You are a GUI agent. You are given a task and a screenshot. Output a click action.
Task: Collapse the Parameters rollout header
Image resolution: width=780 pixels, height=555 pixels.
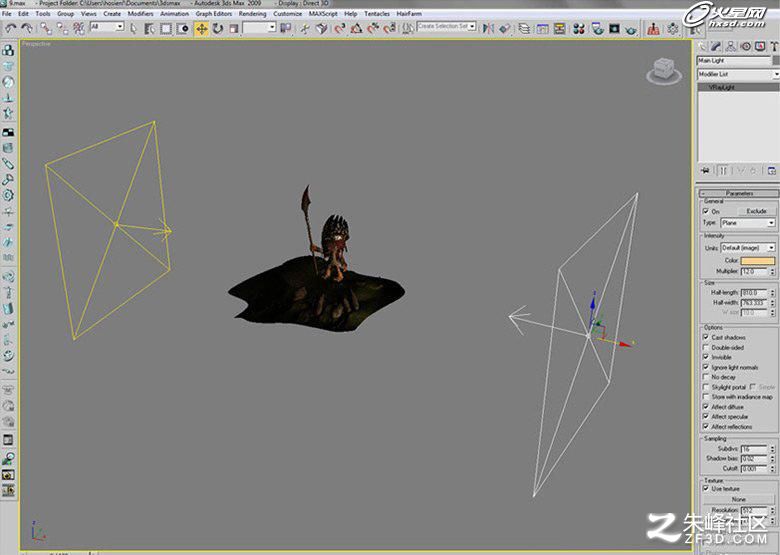(x=739, y=193)
